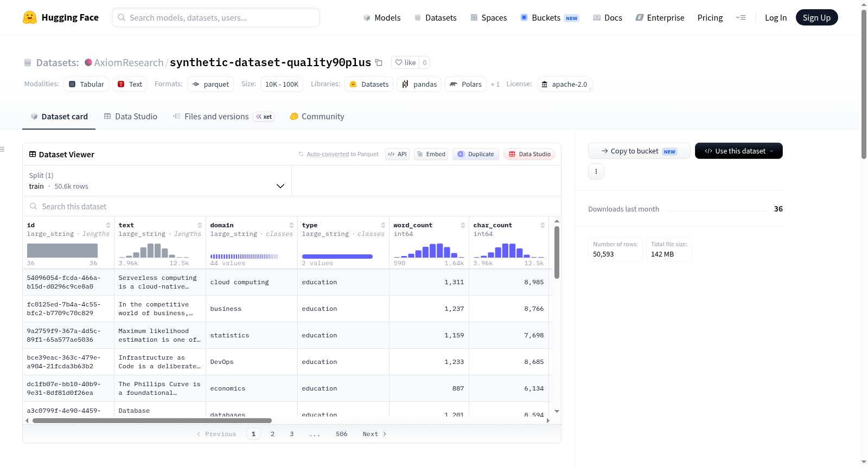Click the Text modality tag

tap(130, 84)
